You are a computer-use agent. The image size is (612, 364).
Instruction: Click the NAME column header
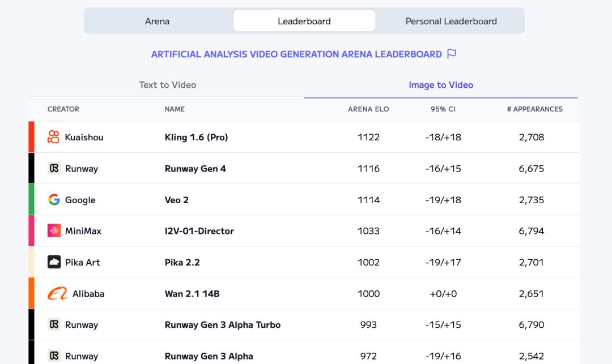coord(175,109)
